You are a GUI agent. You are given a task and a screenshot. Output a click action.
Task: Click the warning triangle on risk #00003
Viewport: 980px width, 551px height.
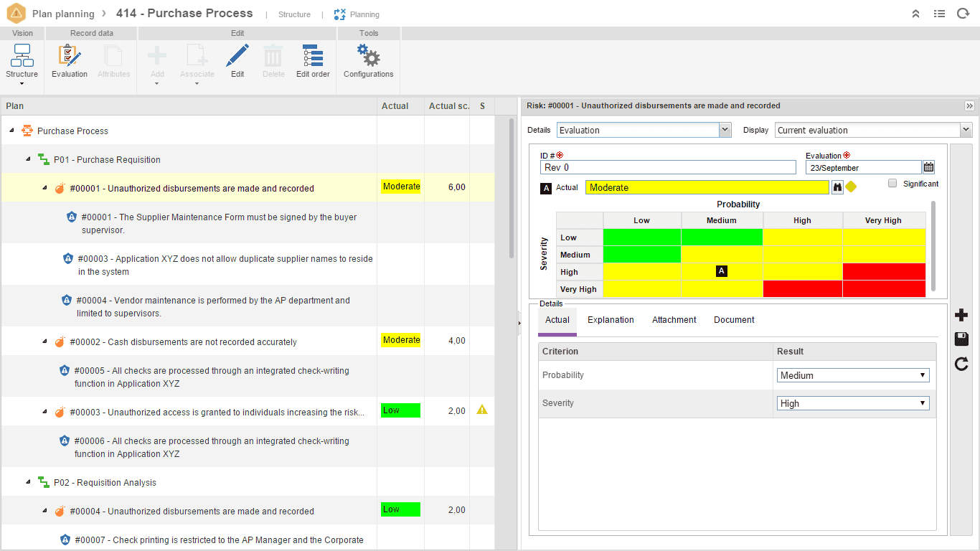point(482,410)
